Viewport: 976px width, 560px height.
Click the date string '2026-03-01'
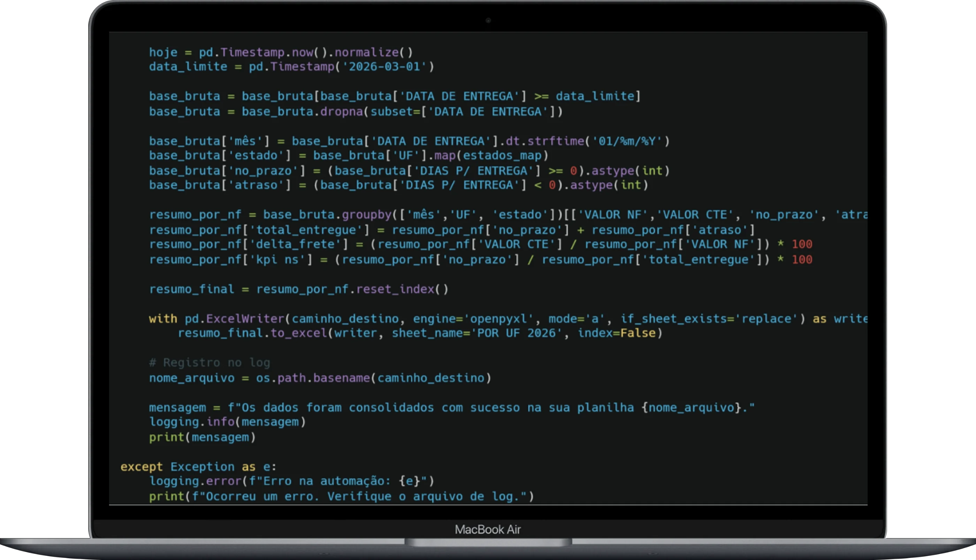(384, 67)
